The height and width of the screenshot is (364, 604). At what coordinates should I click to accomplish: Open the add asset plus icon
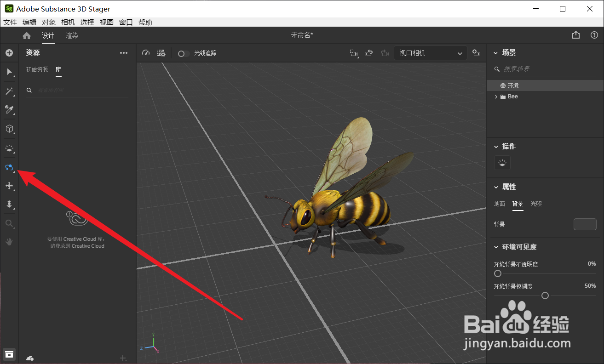9,52
